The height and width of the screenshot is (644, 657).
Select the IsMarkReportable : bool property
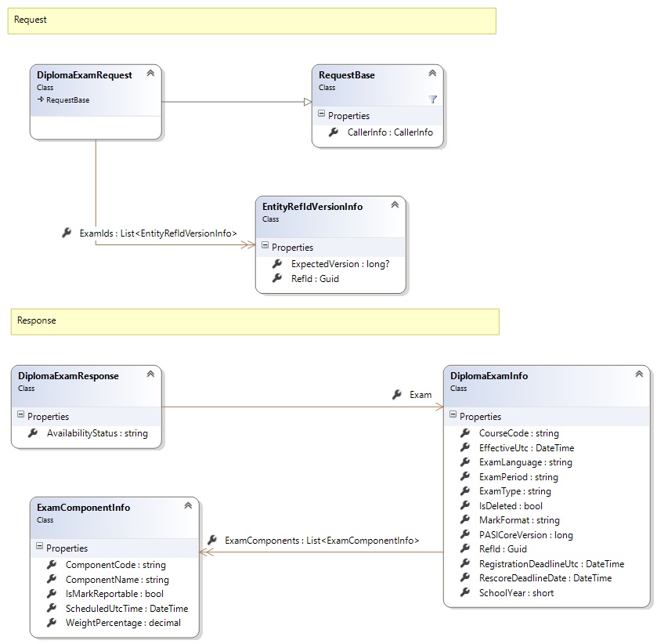click(114, 594)
